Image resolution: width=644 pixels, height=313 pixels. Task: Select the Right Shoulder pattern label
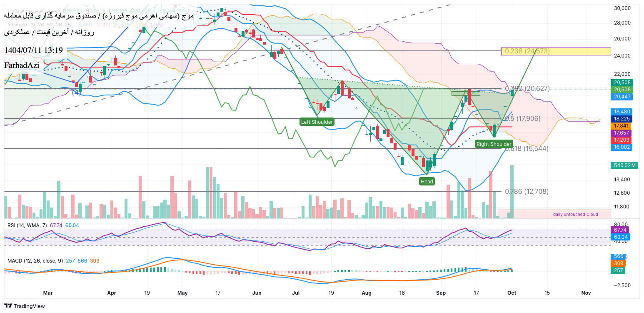494,144
